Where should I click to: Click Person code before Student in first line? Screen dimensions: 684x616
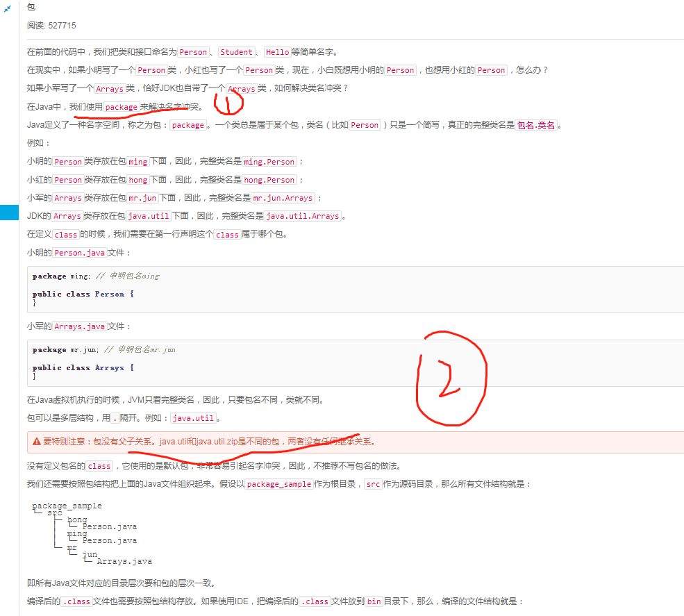(193, 52)
